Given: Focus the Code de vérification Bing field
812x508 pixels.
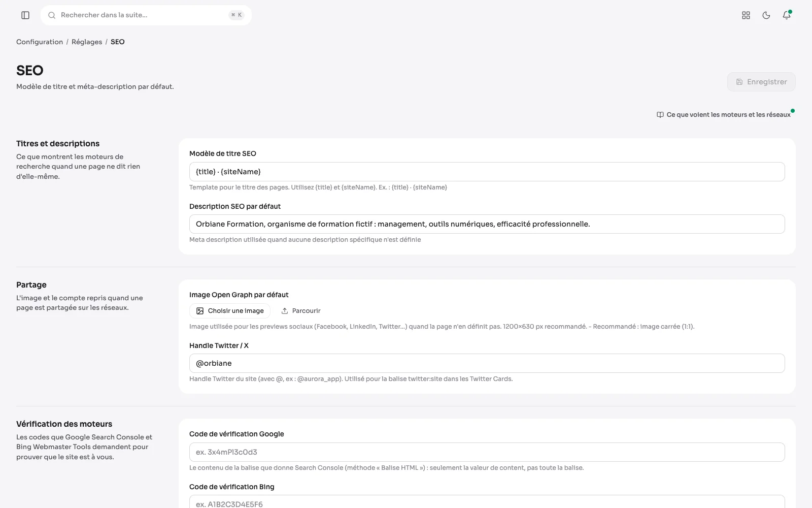Looking at the screenshot, I should point(487,502).
